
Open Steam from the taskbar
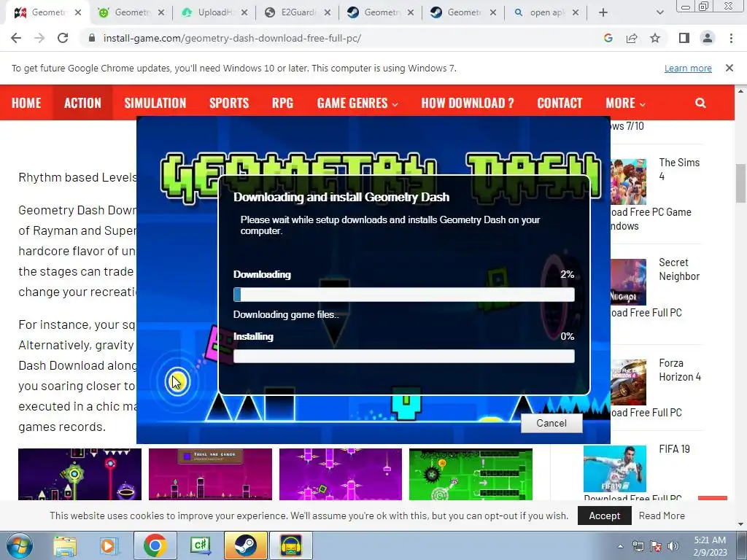pos(246,545)
